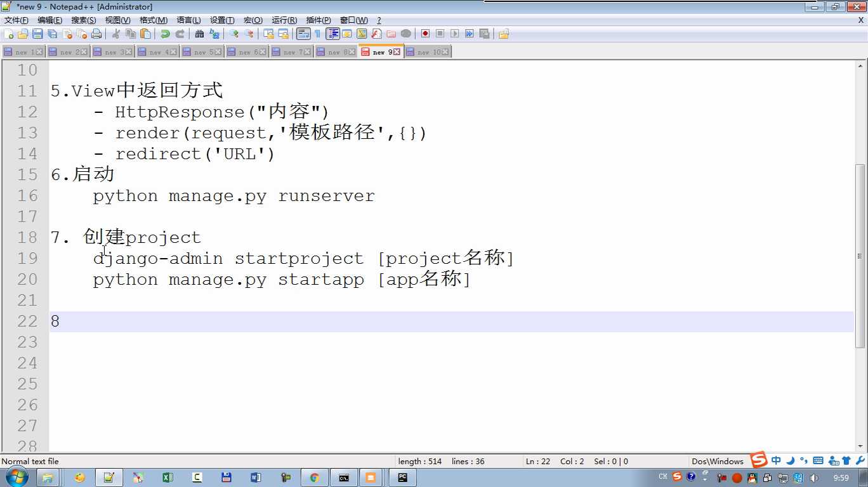Click line 16 python manage.py runserver text
The height and width of the screenshot is (487, 868).
pyautogui.click(x=233, y=196)
